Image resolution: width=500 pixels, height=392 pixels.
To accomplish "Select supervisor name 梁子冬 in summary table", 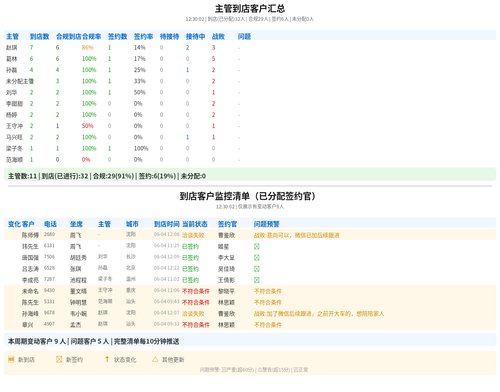I will click(14, 148).
